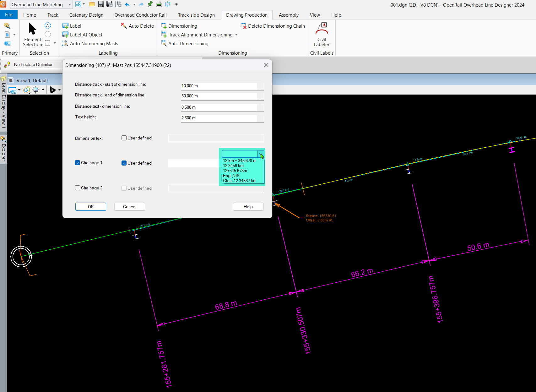Click the Auto Numbering Masts icon

click(x=65, y=44)
